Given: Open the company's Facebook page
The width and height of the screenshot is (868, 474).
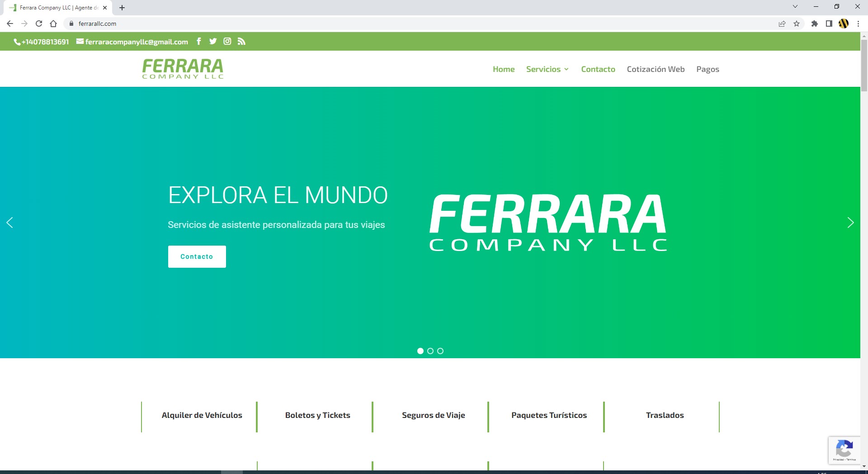Looking at the screenshot, I should point(199,41).
